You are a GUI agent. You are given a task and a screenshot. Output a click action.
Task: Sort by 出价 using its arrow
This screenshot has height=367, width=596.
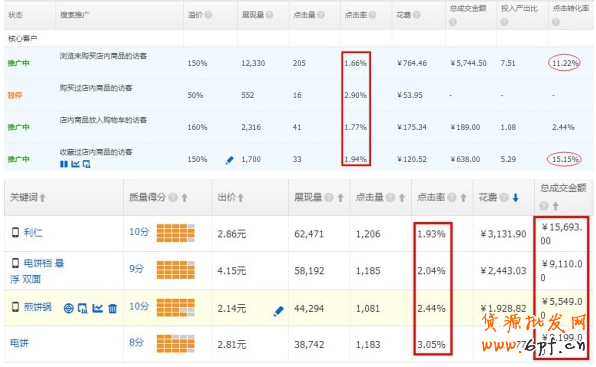pyautogui.click(x=240, y=198)
